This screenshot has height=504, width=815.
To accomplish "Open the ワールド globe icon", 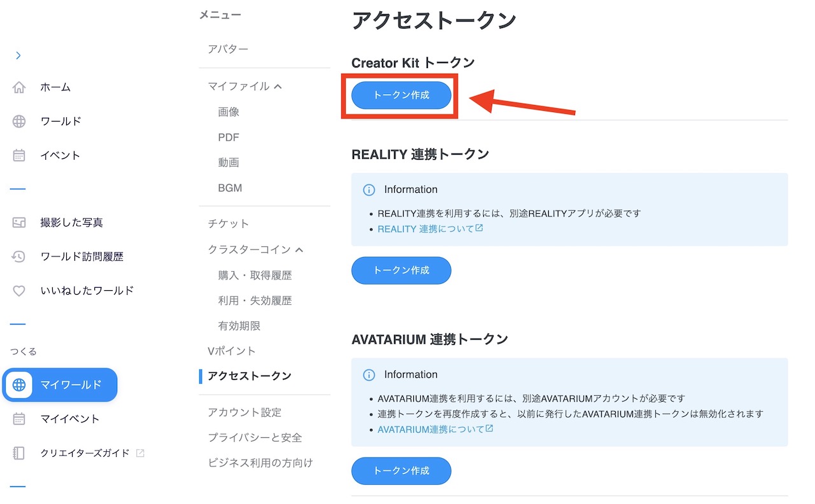I will pos(19,121).
